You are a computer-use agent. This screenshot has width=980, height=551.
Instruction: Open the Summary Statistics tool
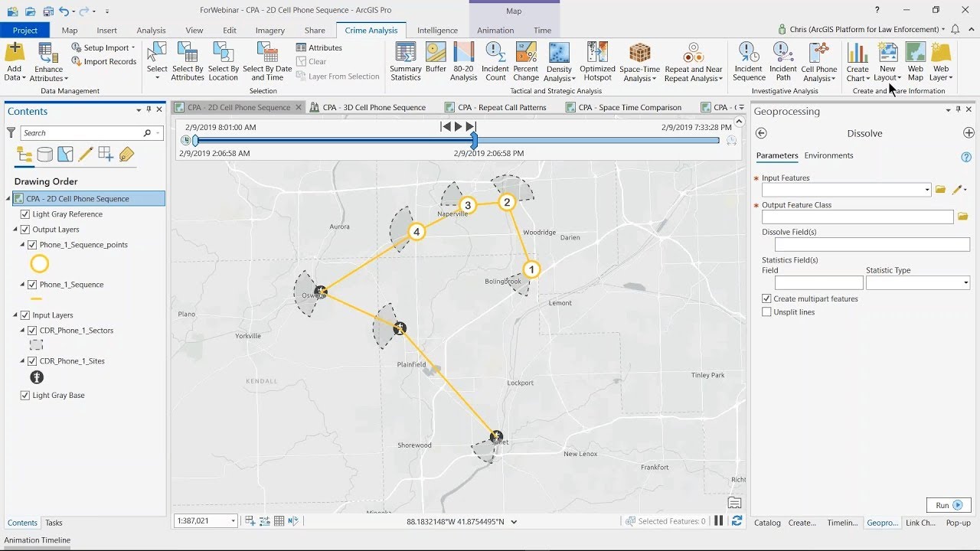tap(405, 61)
